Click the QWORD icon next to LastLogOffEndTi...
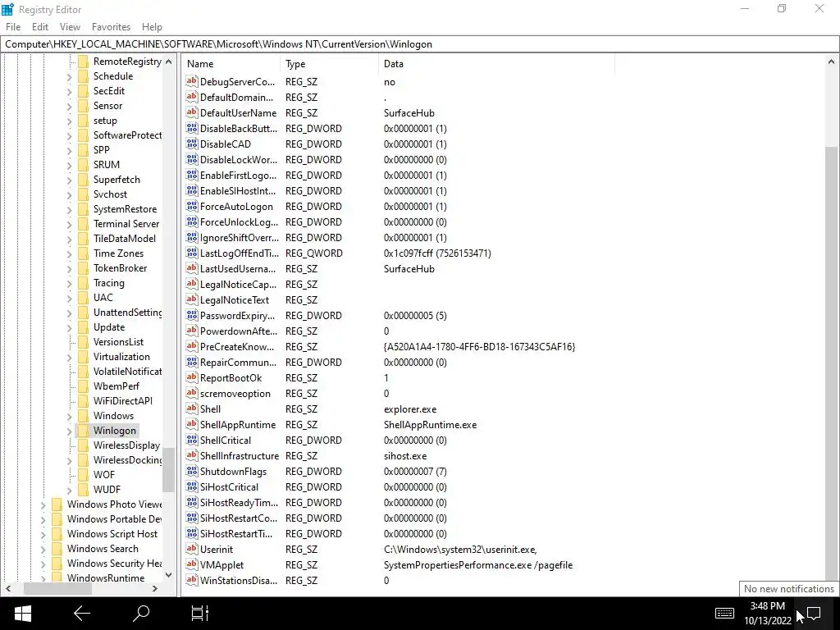The image size is (840, 630). [x=192, y=253]
